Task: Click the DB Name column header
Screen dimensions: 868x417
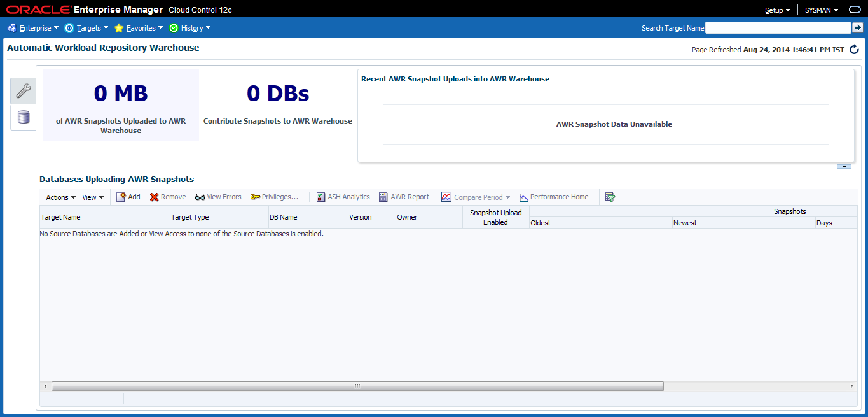Action: click(308, 217)
